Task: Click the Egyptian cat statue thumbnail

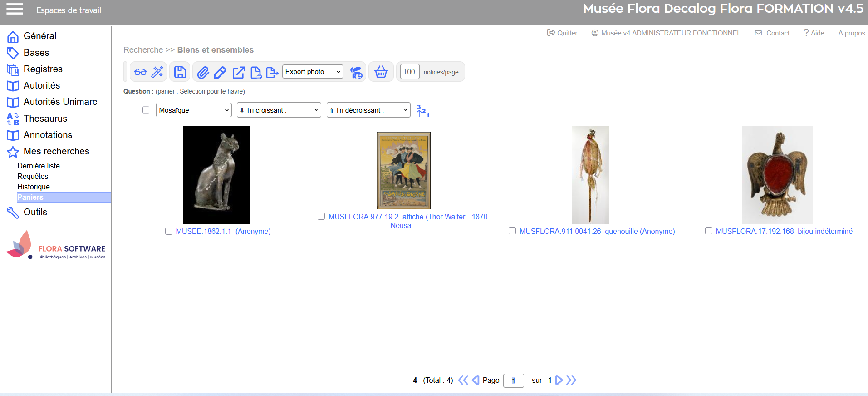Action: (x=217, y=175)
